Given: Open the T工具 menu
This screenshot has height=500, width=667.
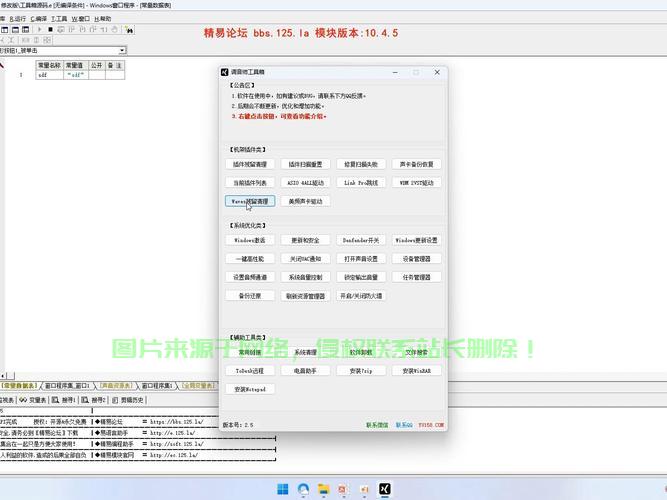Looking at the screenshot, I should (59, 19).
